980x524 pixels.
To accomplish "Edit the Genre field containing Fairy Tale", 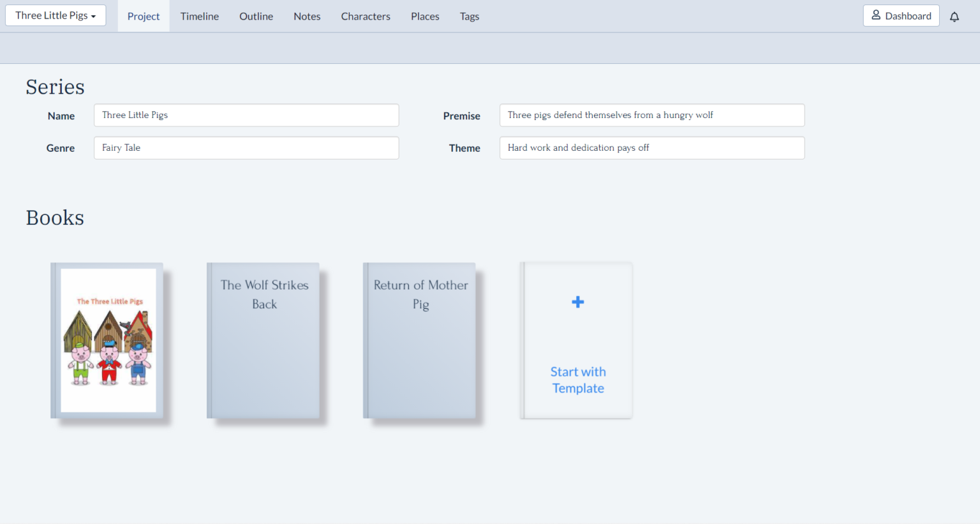I will [x=246, y=148].
